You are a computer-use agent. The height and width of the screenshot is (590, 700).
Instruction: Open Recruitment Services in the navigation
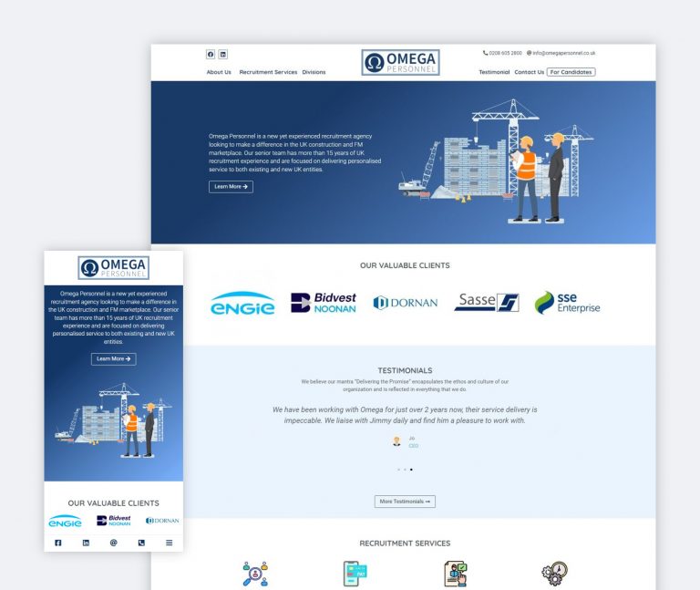click(268, 72)
